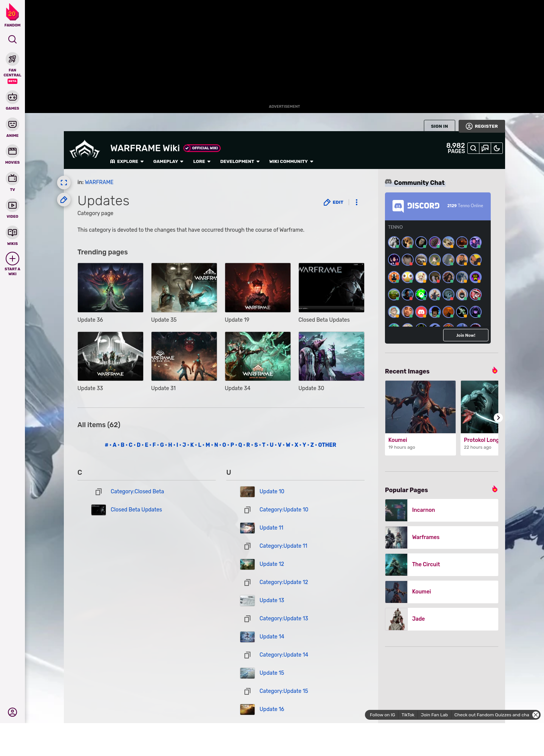This screenshot has height=756, width=544.
Task: Open Warframes popular page
Action: click(442, 538)
